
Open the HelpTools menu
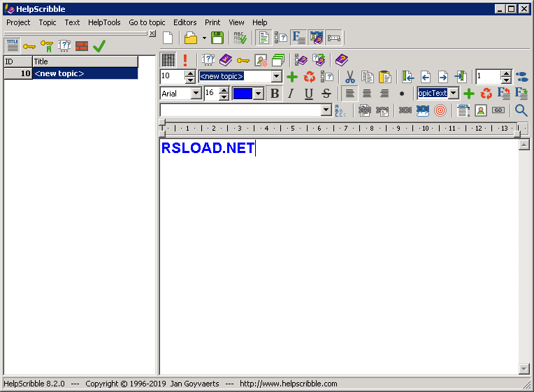click(104, 22)
